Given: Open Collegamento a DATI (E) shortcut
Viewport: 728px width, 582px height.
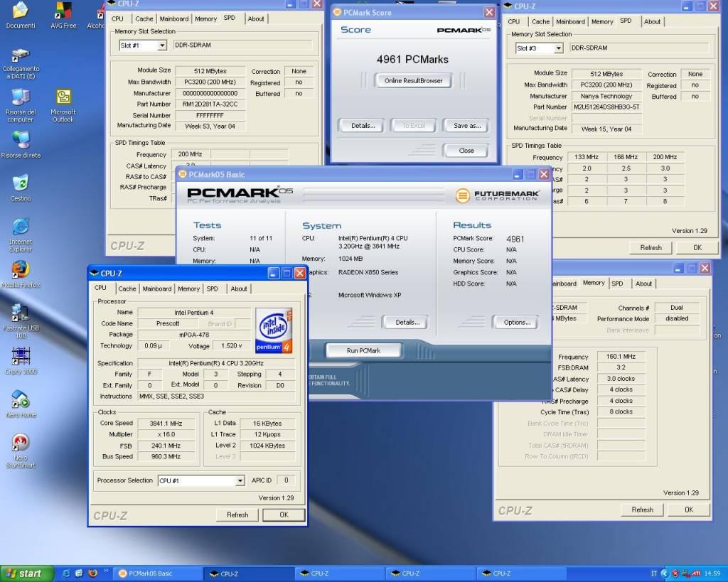Looking at the screenshot, I should 21,64.
